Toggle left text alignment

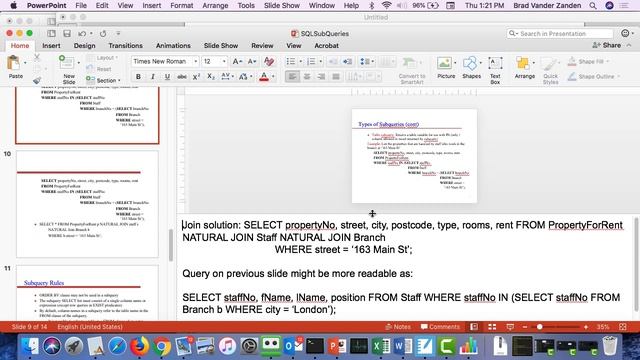(x=292, y=77)
